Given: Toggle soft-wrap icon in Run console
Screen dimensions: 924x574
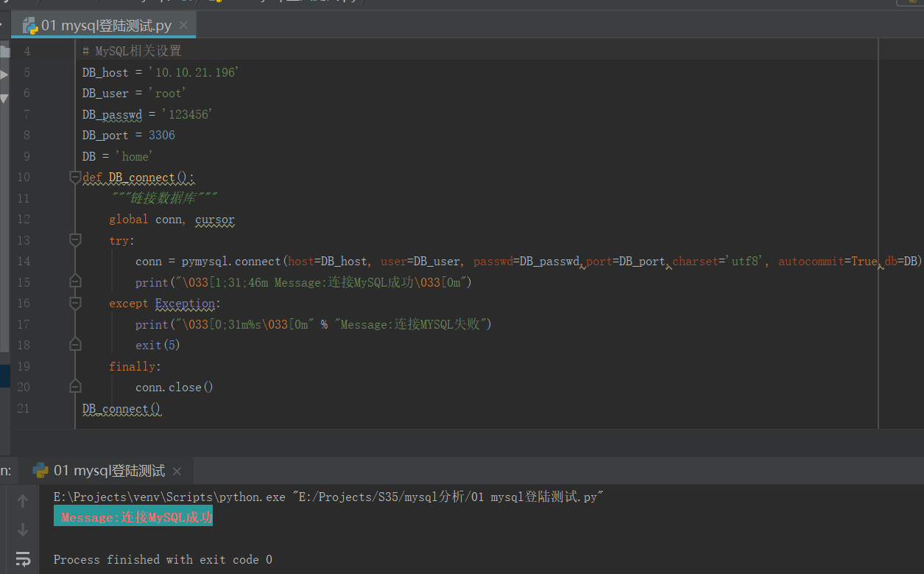Looking at the screenshot, I should coord(23,558).
